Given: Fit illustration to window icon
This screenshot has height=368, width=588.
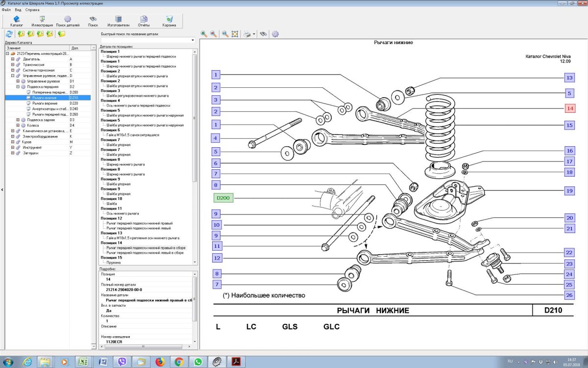Looking at the screenshot, I should (235, 34).
